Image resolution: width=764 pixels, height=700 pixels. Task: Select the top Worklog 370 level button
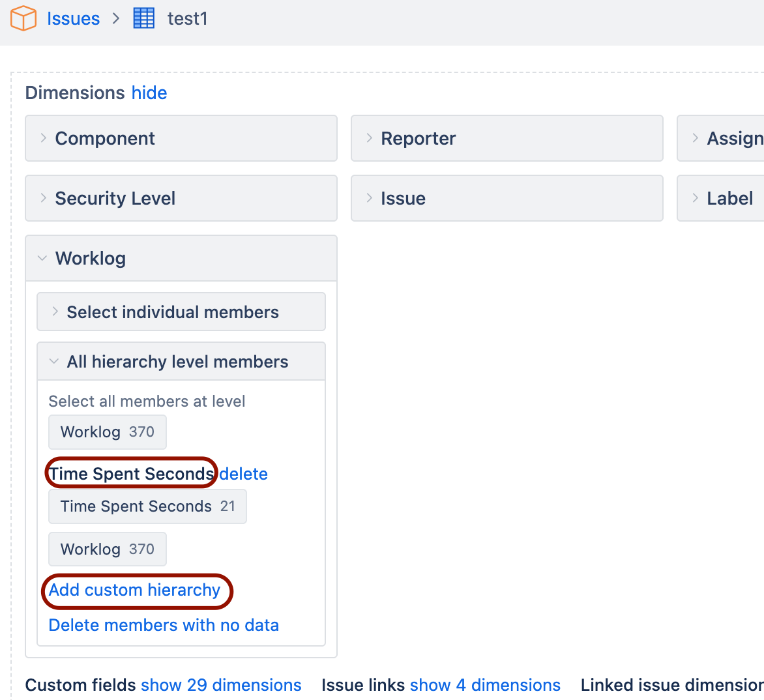[x=108, y=432]
